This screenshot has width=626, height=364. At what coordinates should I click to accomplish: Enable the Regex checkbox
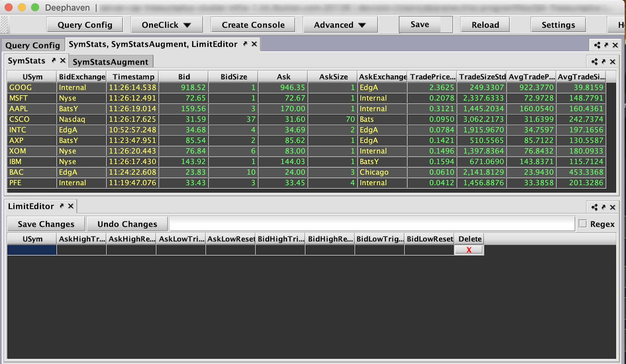coord(583,224)
